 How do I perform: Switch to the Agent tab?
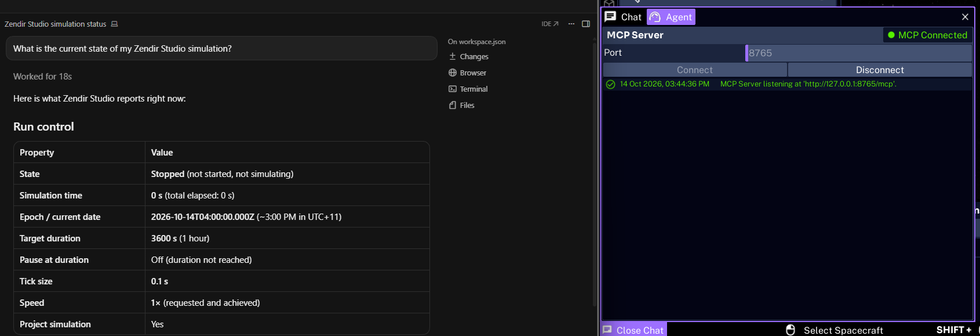[671, 17]
